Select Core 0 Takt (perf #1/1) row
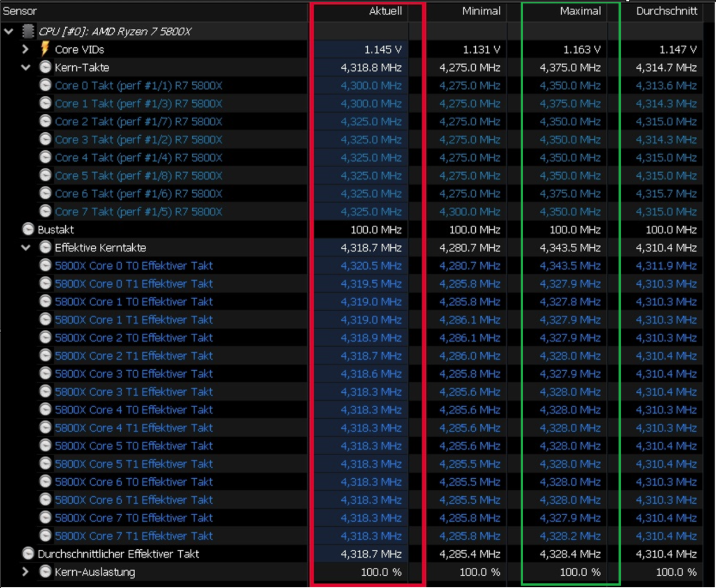The height and width of the screenshot is (588, 716). pyautogui.click(x=139, y=85)
